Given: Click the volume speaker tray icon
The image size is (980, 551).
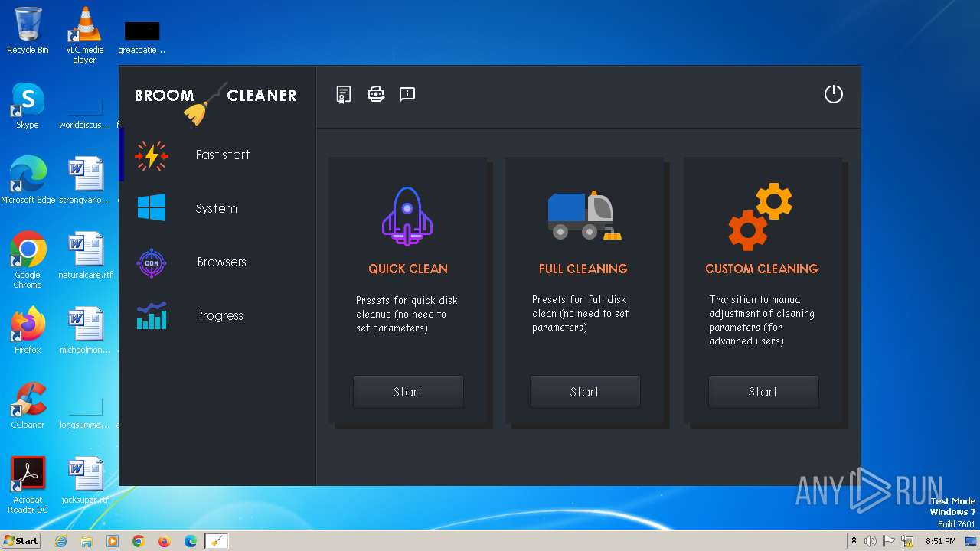Looking at the screenshot, I should [871, 541].
